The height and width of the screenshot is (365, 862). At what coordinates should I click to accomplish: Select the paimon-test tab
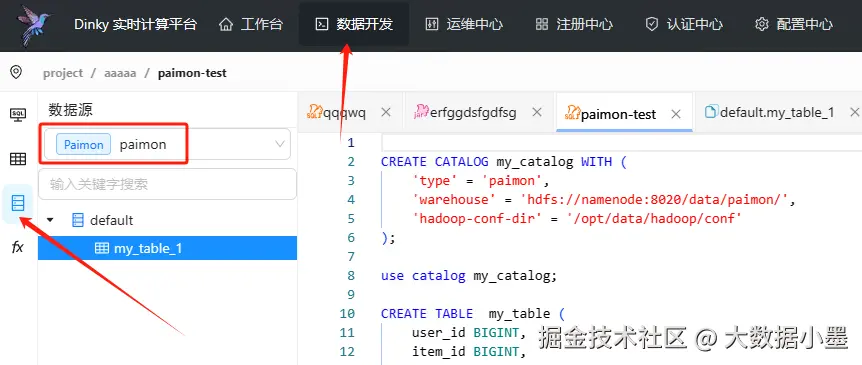coord(618,114)
